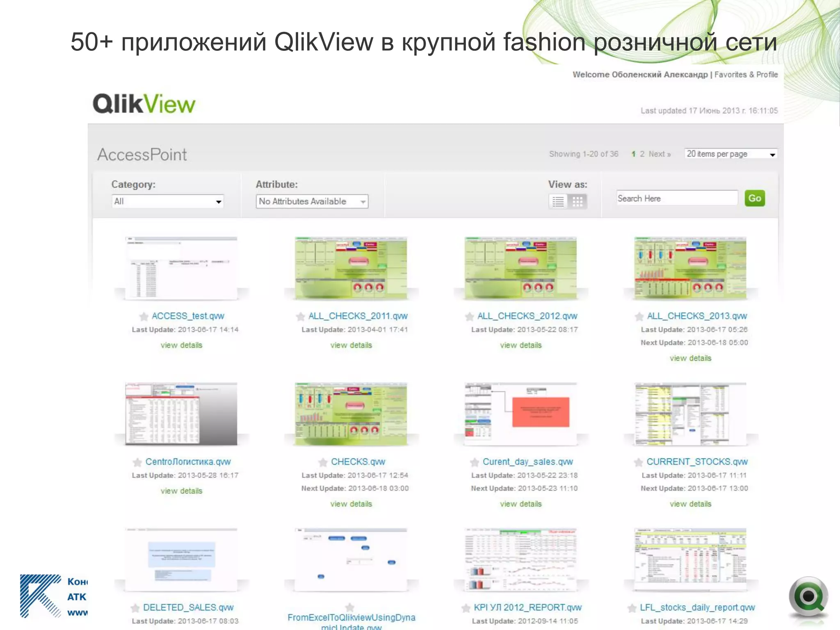840x630 pixels.
Task: View details of ALL_CHECKS_2012.qvw
Action: [521, 345]
